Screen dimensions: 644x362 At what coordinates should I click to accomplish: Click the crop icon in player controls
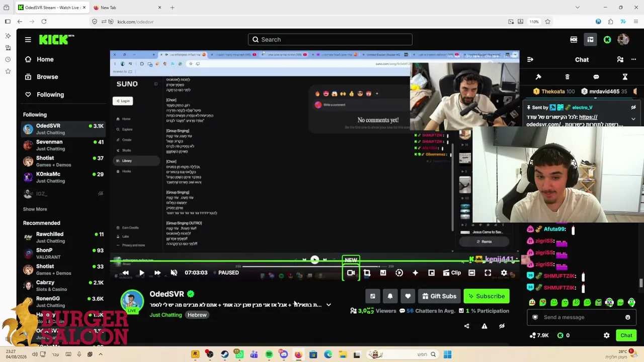367,273
